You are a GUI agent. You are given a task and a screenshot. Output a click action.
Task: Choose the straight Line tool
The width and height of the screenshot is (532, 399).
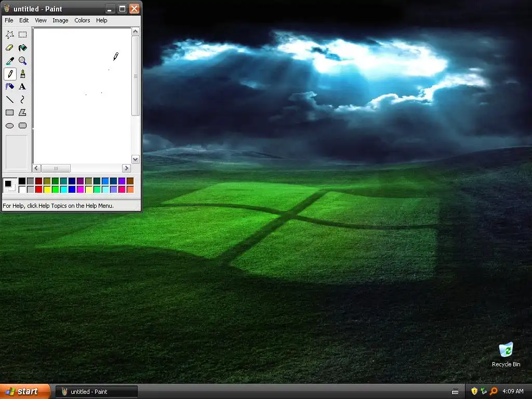pyautogui.click(x=10, y=99)
